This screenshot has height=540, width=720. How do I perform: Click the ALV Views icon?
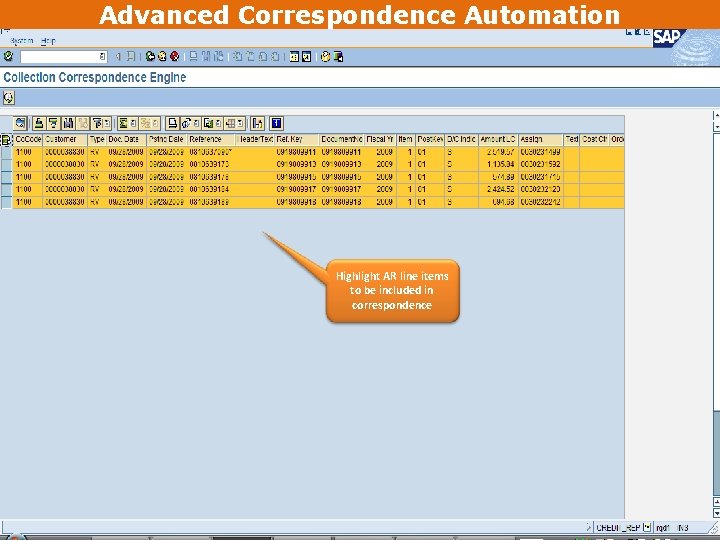click(x=186, y=123)
